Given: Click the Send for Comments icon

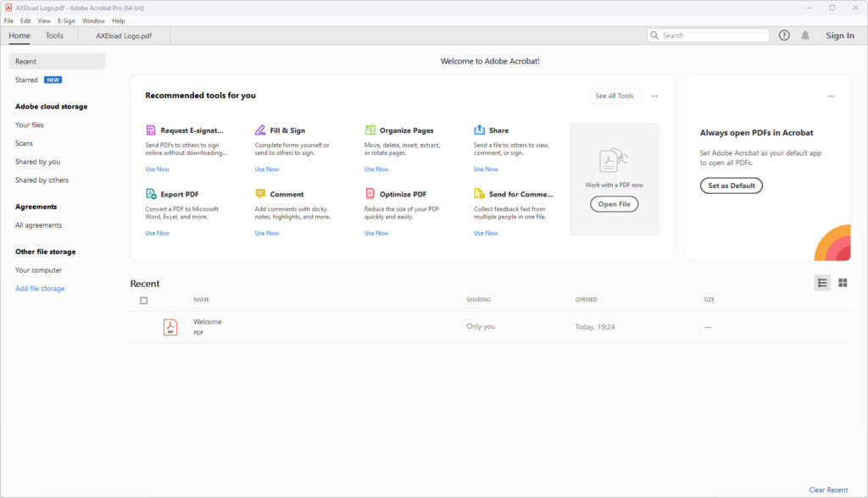Looking at the screenshot, I should [480, 194].
